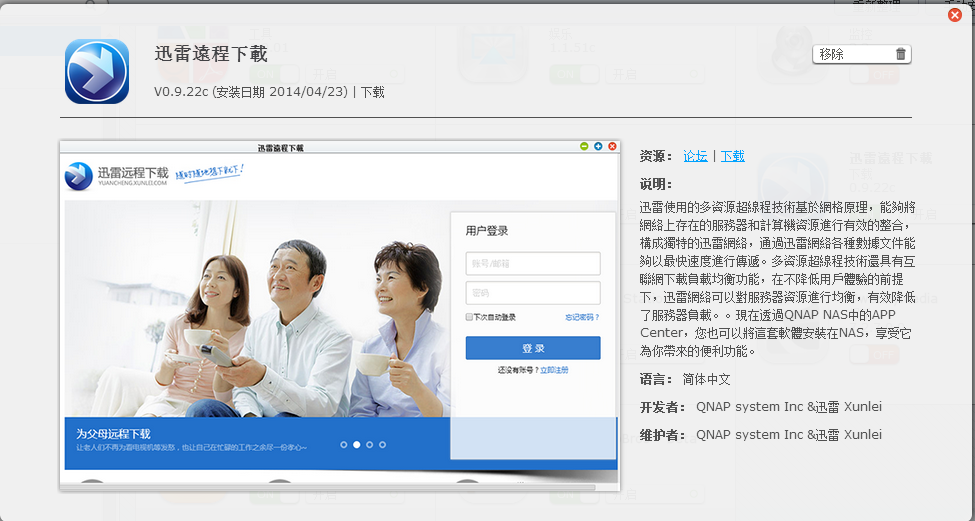Click the maintainer text after 维护者
Viewport: 975px width, 521px height.
(x=788, y=435)
